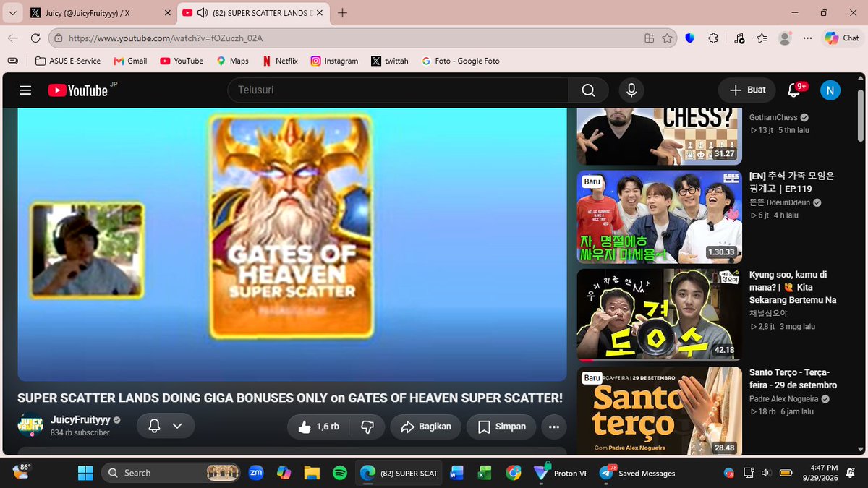Open the media control music note icon
Viewport: 868px width, 488px height.
tap(739, 38)
